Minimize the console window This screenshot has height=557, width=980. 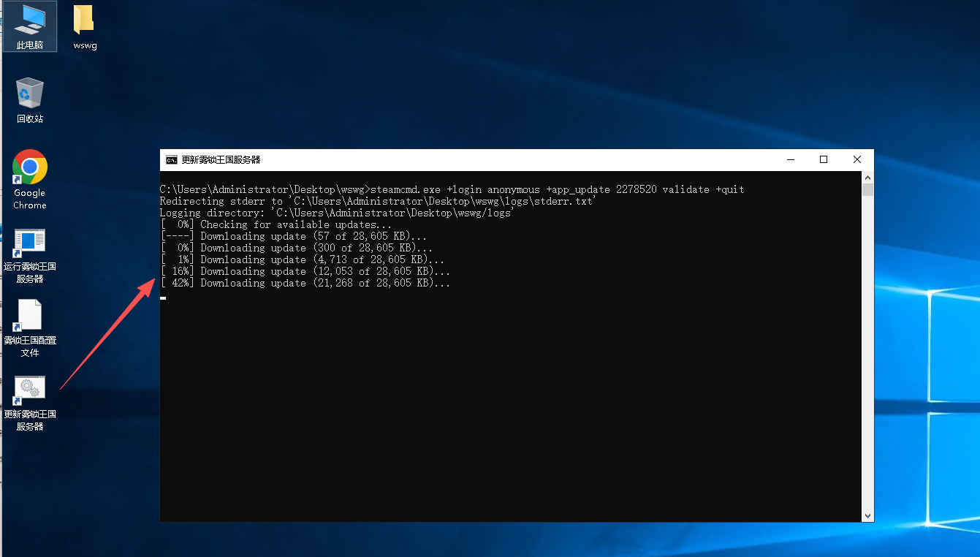[x=790, y=159]
